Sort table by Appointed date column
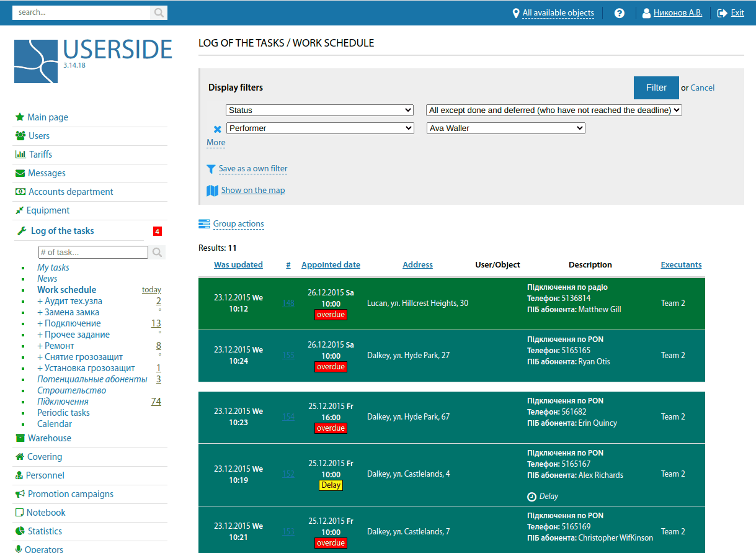Image resolution: width=756 pixels, height=553 pixels. [331, 265]
